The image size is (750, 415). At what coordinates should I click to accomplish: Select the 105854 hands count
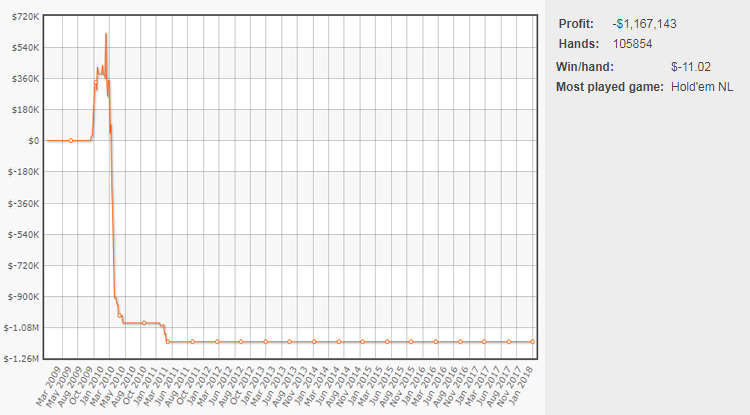[x=635, y=43]
